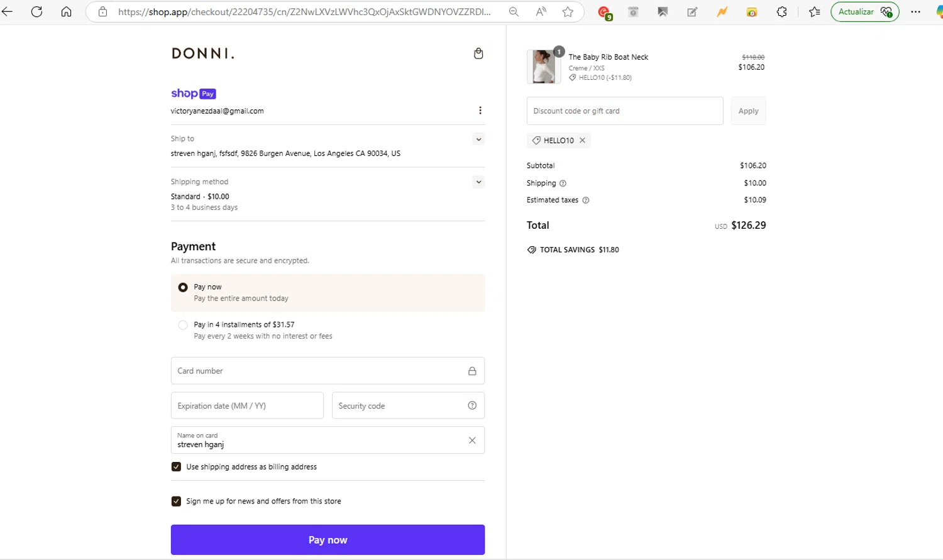Focus the Expiration date field

coord(247,405)
